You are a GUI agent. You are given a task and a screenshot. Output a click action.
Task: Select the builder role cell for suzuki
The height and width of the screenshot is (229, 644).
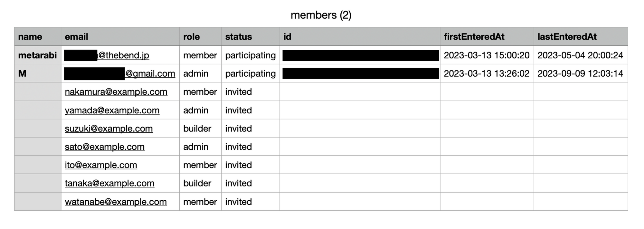(x=200, y=129)
